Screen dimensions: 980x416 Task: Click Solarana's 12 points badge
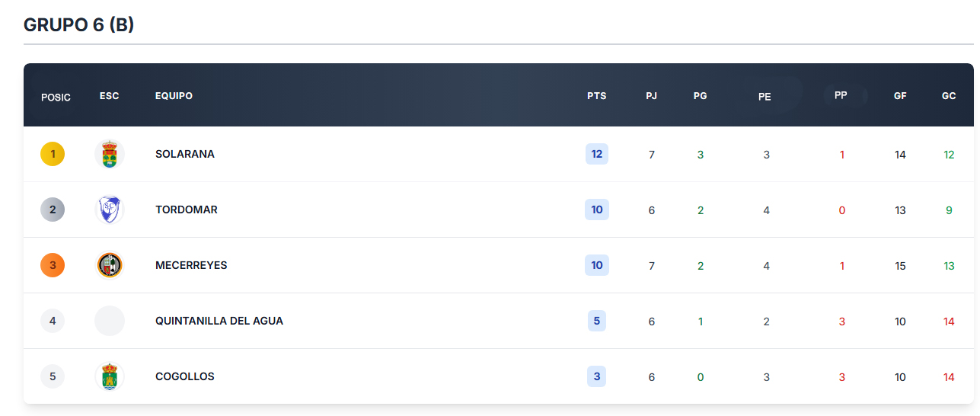597,154
